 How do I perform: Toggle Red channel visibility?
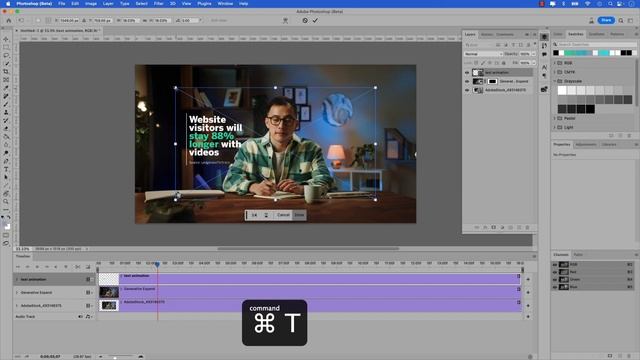tap(555, 272)
